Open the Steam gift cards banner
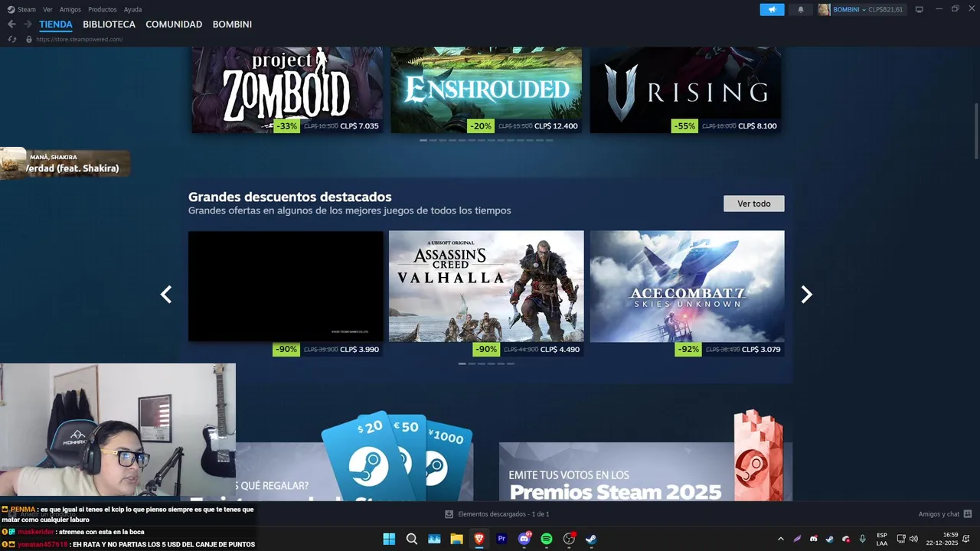Image resolution: width=980 pixels, height=551 pixels. point(354,455)
